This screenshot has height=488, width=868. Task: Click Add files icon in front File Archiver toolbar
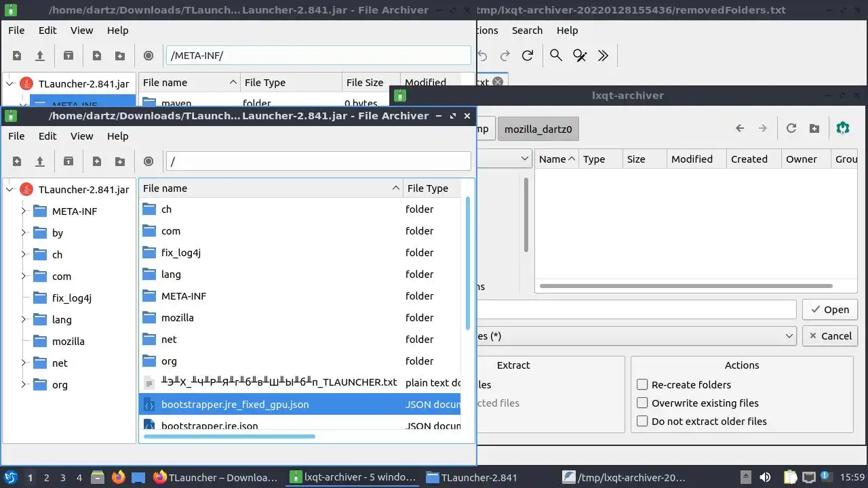click(97, 161)
